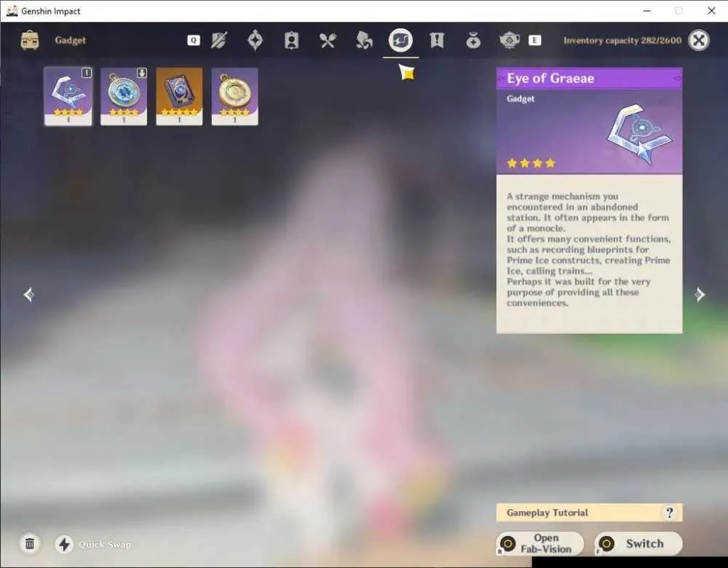
Task: Click the Q key tab shortcut hint
Action: pos(194,40)
